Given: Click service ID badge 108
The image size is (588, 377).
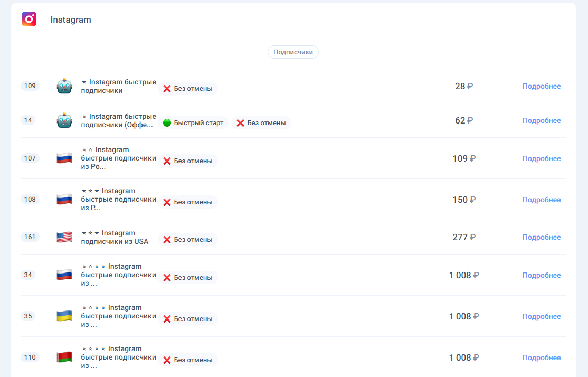Looking at the screenshot, I should coord(30,199).
